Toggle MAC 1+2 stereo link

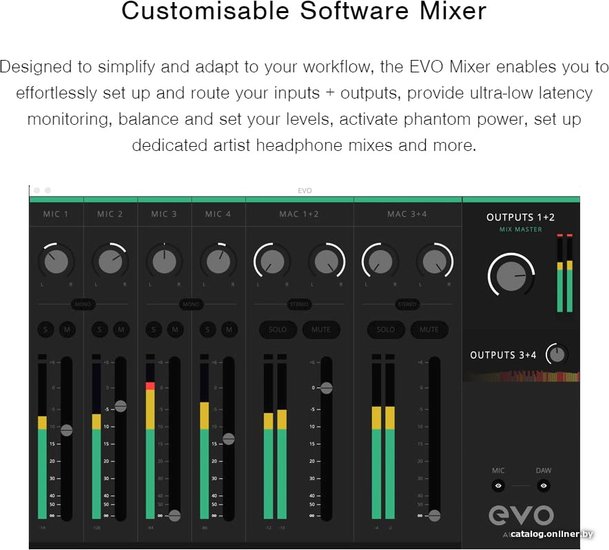(x=299, y=305)
